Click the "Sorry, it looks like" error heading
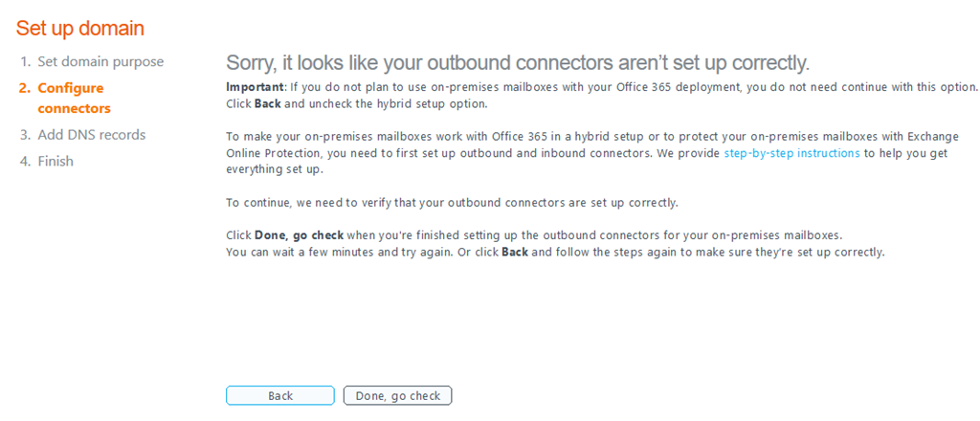980x421 pixels. pyautogui.click(x=518, y=63)
